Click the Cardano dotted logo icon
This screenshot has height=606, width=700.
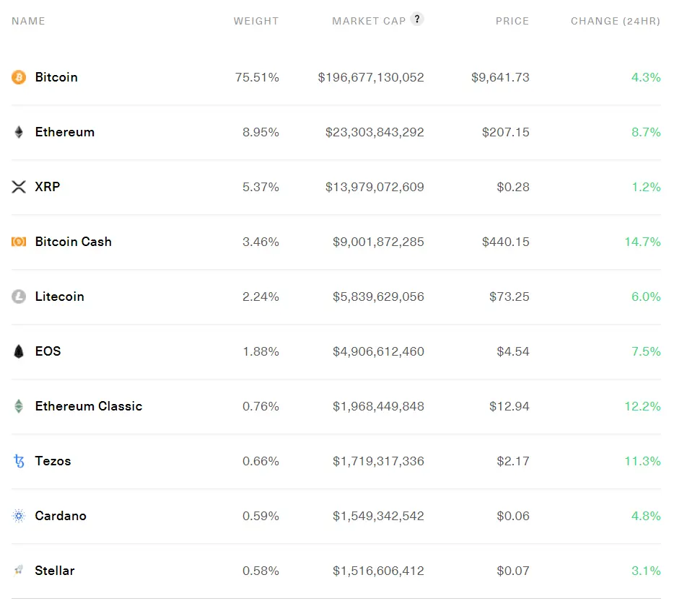coord(19,516)
